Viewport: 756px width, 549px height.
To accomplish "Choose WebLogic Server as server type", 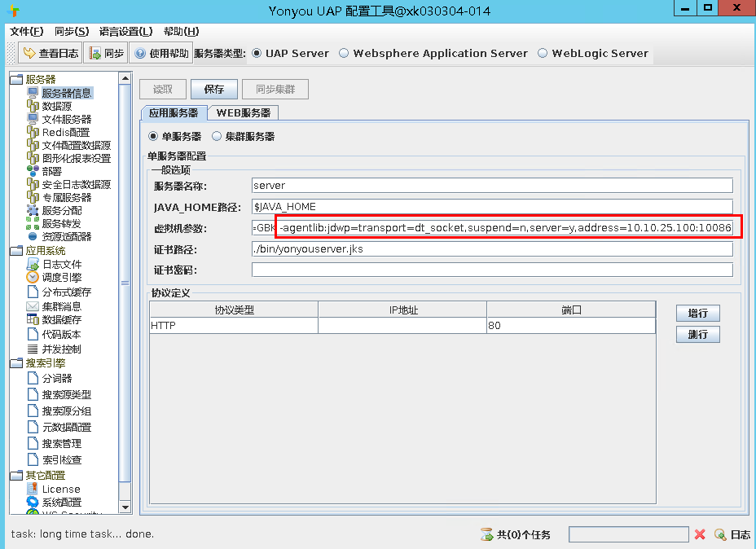I will 543,53.
